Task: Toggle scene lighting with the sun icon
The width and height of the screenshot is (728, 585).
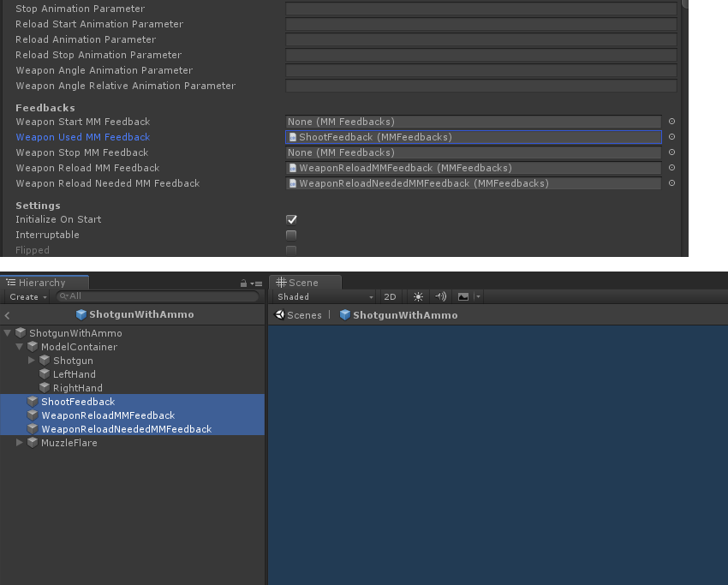Action: click(x=418, y=296)
